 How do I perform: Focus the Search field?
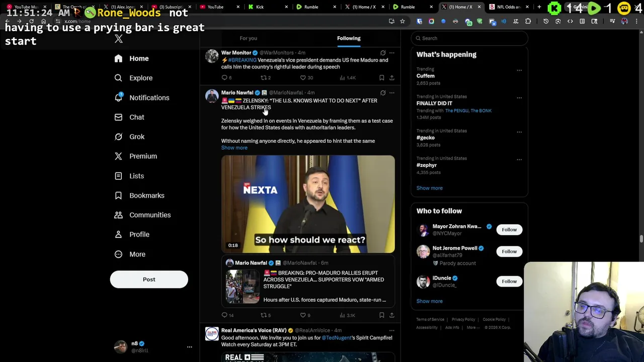pos(469,38)
